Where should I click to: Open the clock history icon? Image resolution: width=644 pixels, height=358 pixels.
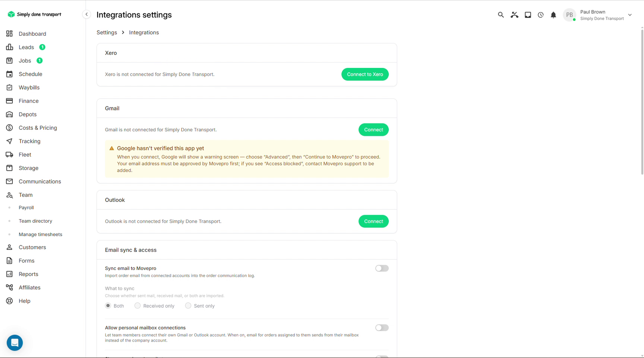(x=540, y=15)
